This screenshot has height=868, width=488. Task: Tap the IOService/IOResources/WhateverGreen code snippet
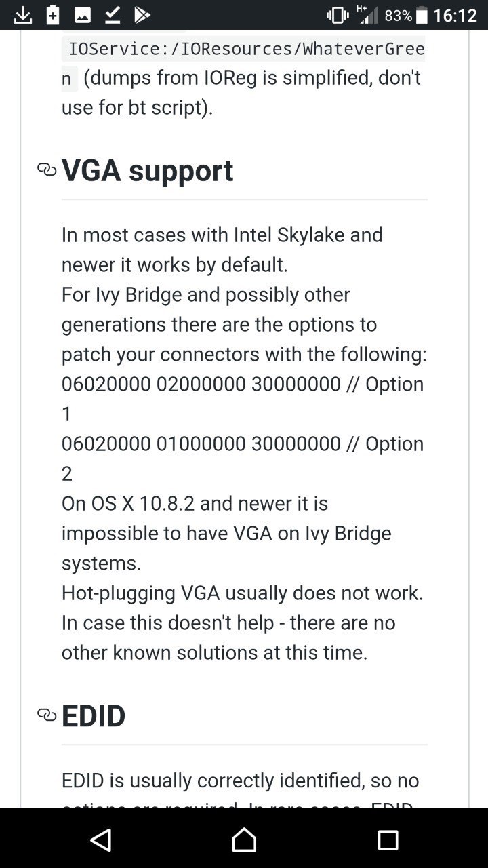(243, 64)
